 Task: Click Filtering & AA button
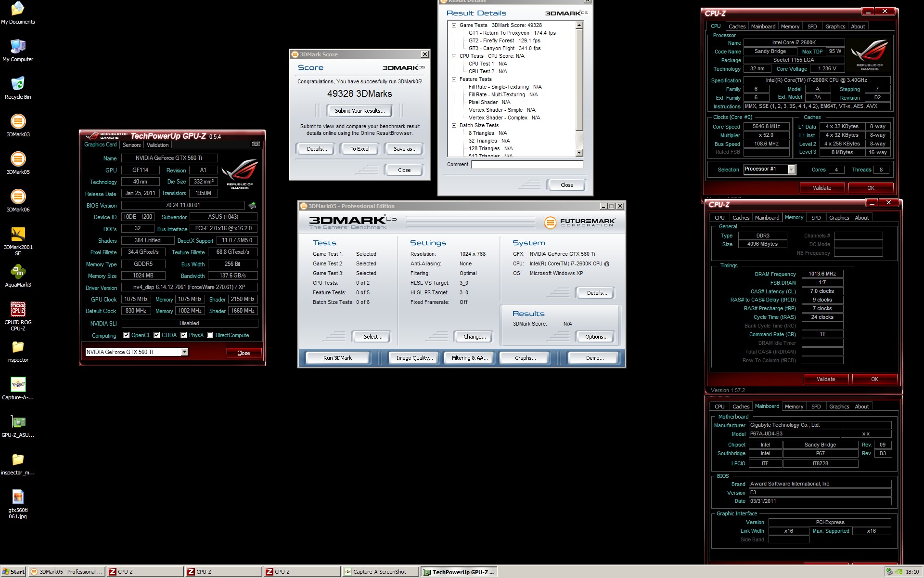(470, 358)
